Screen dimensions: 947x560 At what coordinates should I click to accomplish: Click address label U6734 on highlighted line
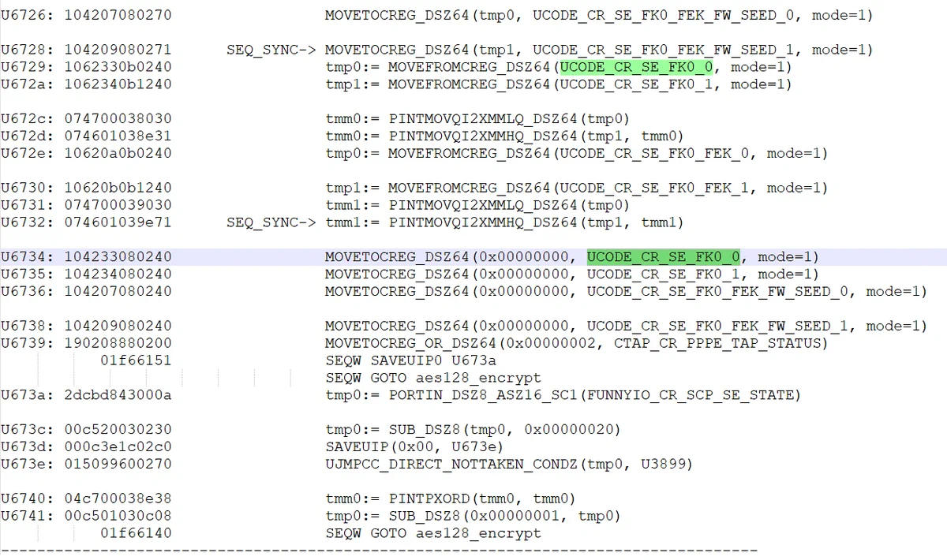click(x=28, y=257)
